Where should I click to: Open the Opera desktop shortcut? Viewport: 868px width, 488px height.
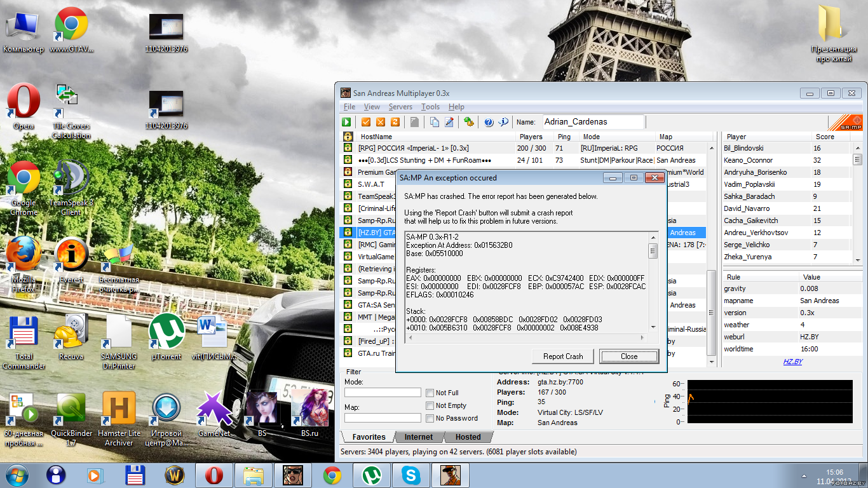tap(24, 106)
